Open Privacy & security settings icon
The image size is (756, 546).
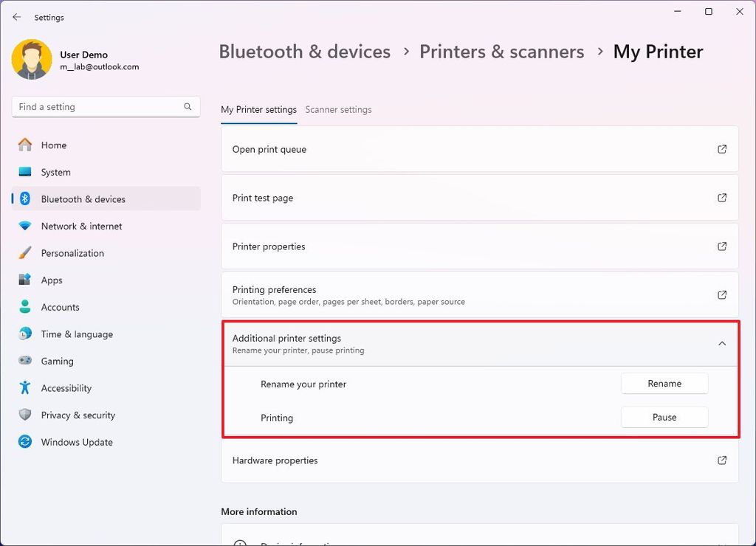click(24, 415)
